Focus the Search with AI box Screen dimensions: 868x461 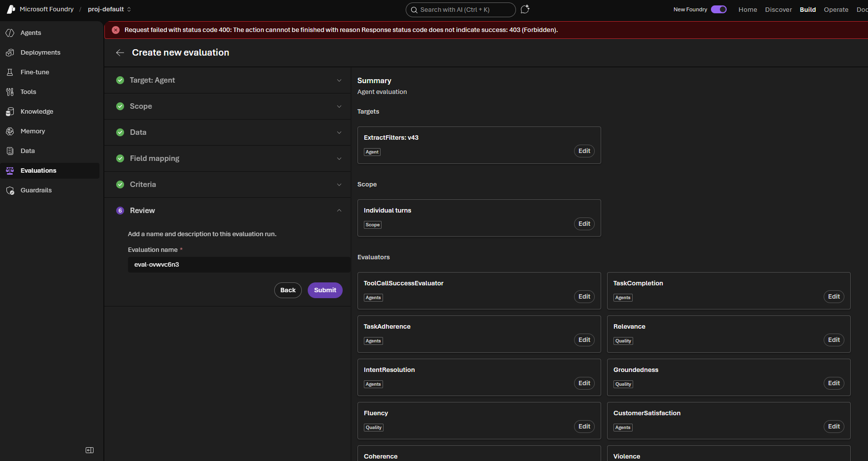pyautogui.click(x=461, y=10)
